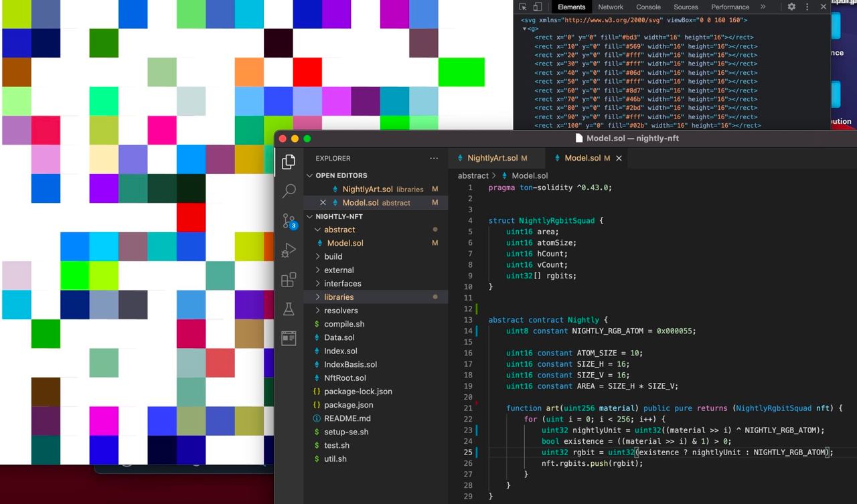
Task: Open the Testing flask icon view
Action: pos(289,309)
